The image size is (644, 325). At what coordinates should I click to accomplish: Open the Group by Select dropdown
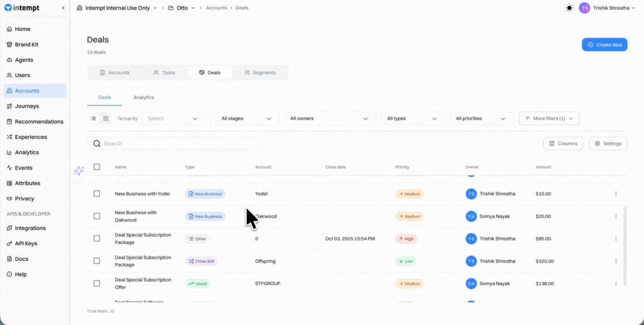173,118
